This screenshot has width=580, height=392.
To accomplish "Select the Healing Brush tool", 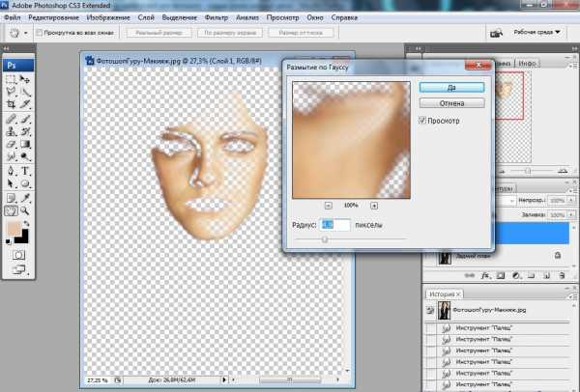I will 11,119.
